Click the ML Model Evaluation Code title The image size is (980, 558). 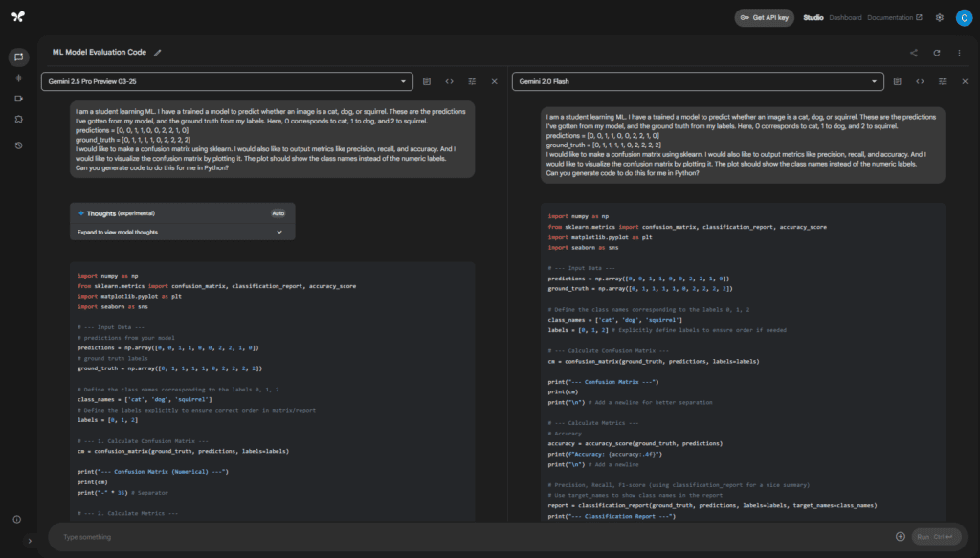pyautogui.click(x=100, y=53)
